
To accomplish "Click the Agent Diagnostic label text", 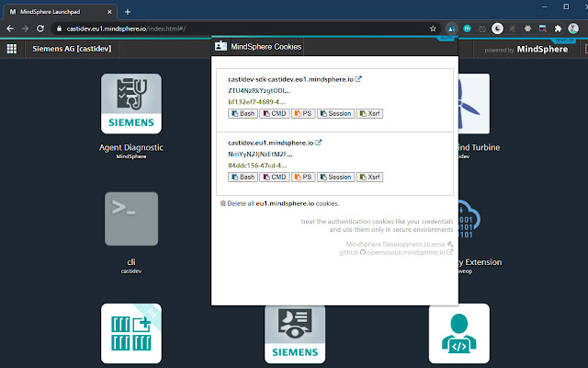I will pyautogui.click(x=131, y=147).
